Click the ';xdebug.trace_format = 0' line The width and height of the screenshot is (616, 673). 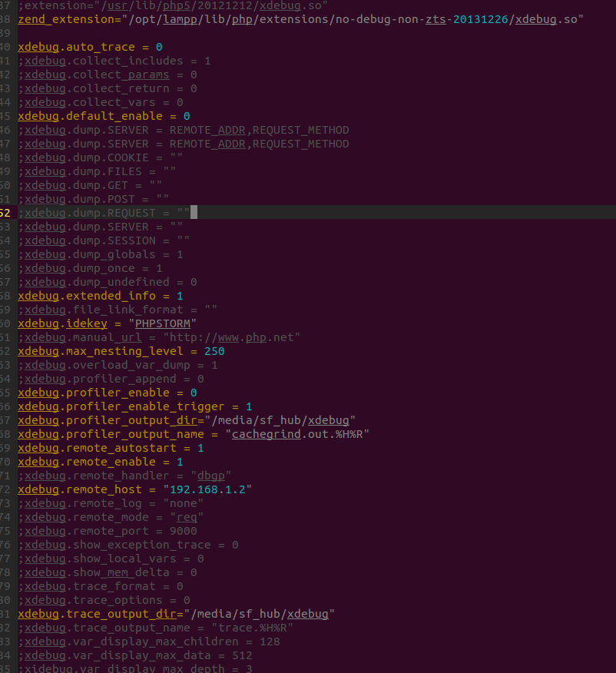pos(101,586)
